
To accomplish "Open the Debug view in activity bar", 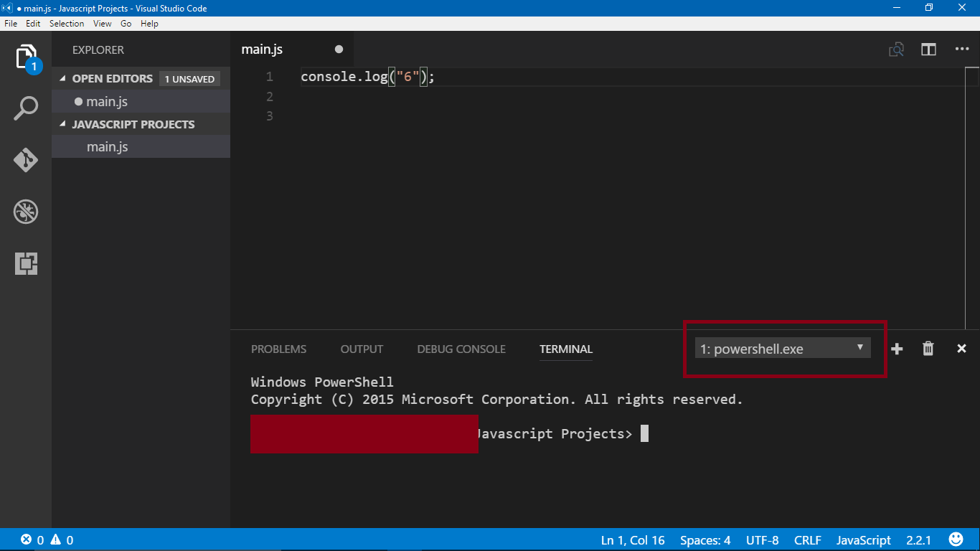I will 26,212.
